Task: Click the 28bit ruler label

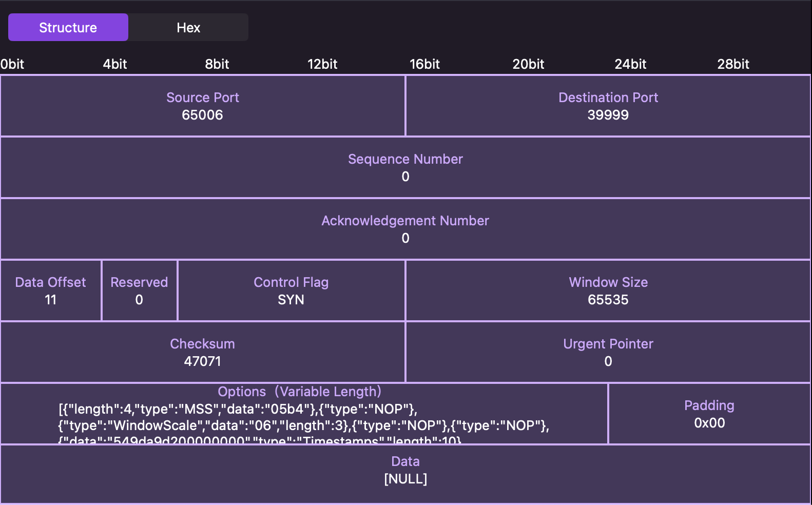Action: 733,64
